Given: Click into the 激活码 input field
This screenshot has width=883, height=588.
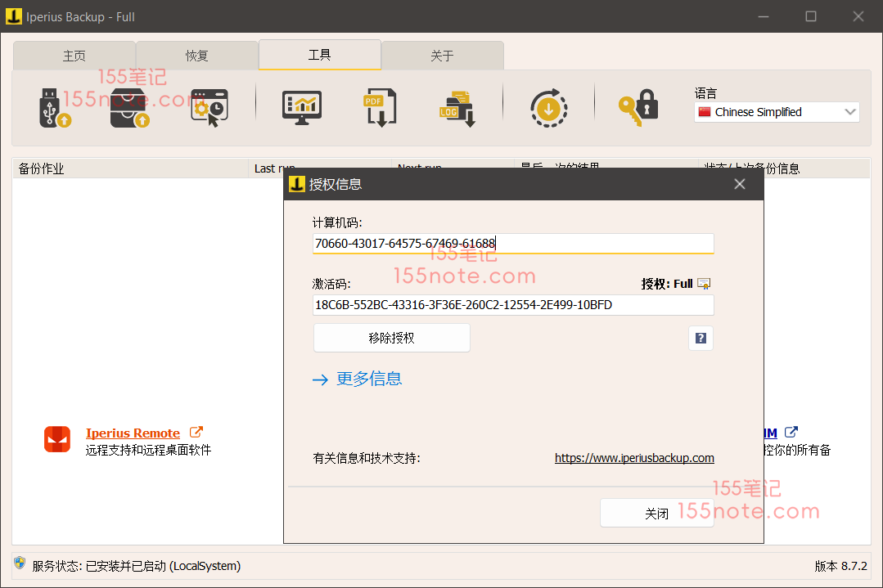Looking at the screenshot, I should (x=512, y=305).
